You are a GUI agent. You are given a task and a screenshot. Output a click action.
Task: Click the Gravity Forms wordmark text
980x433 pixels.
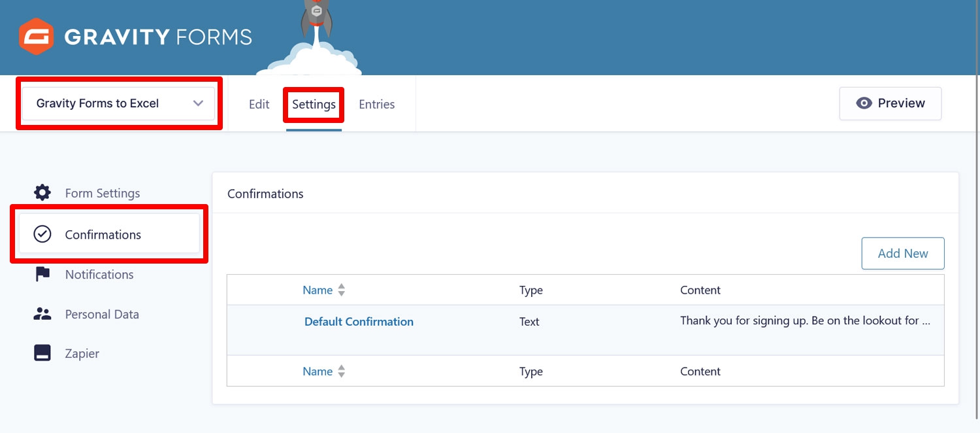coord(158,37)
